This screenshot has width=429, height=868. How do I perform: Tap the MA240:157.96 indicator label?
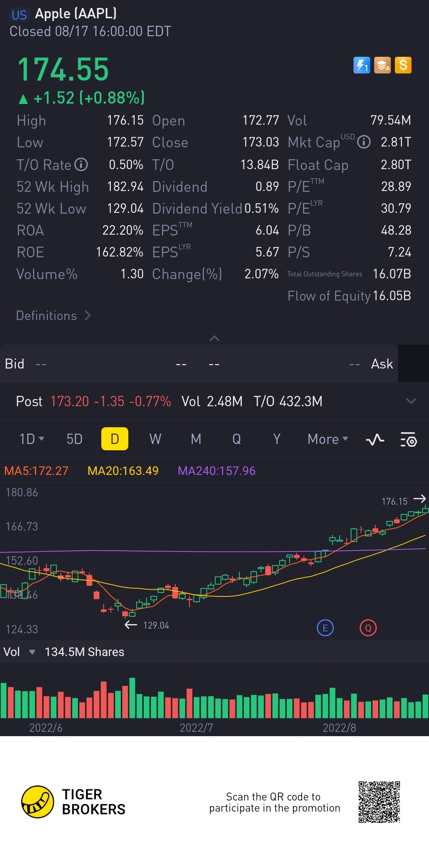tap(216, 471)
